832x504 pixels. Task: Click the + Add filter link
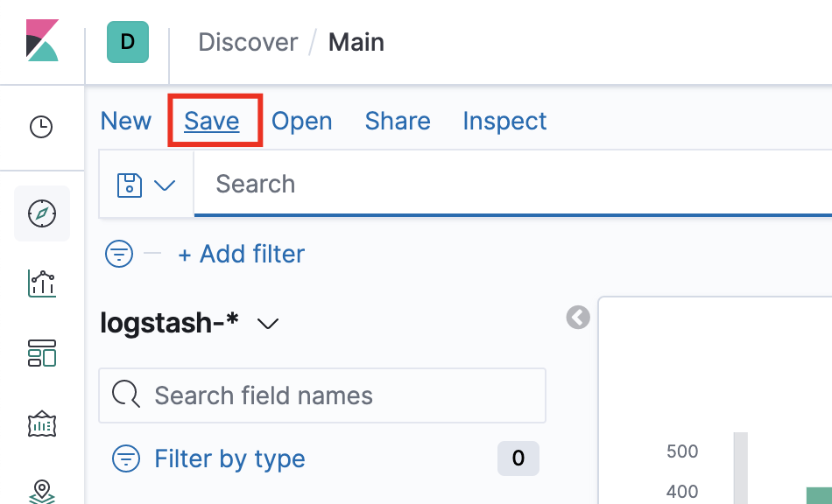coord(242,255)
